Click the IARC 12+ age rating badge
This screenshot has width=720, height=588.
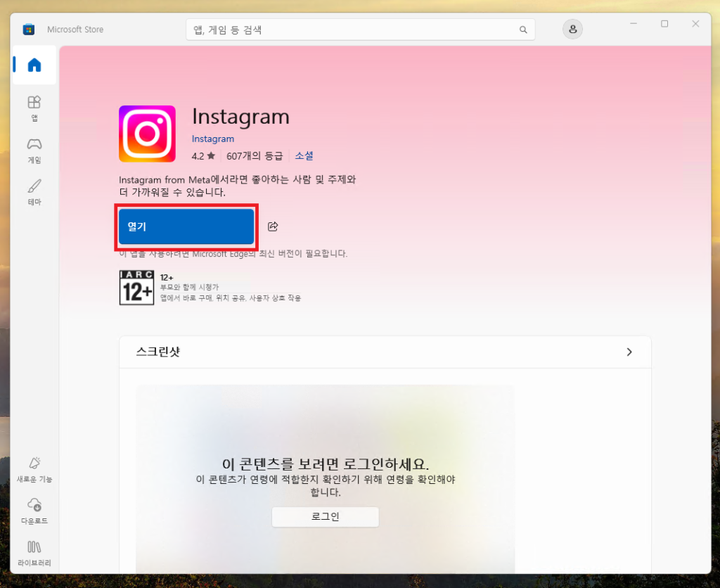(136, 288)
